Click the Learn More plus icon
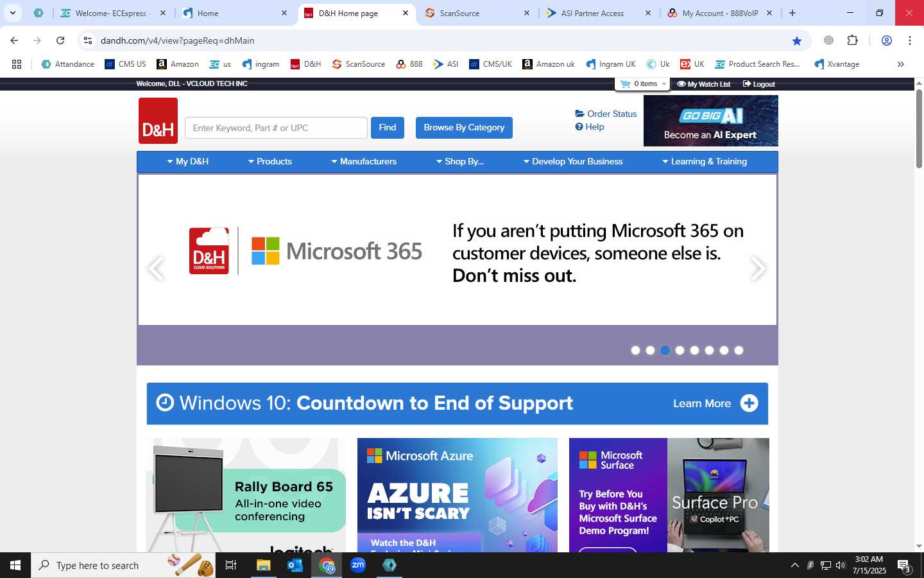The image size is (924, 578). [749, 403]
